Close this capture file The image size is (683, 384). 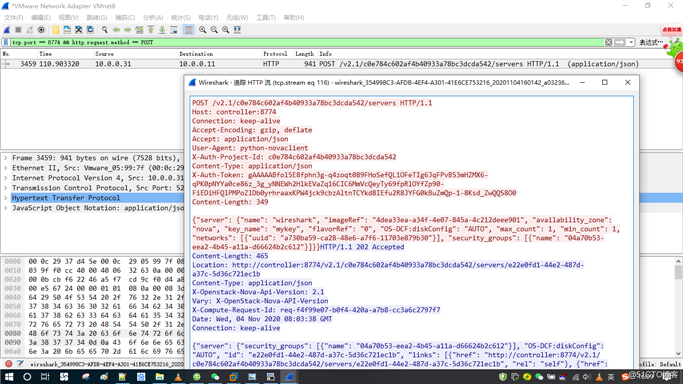(78, 30)
